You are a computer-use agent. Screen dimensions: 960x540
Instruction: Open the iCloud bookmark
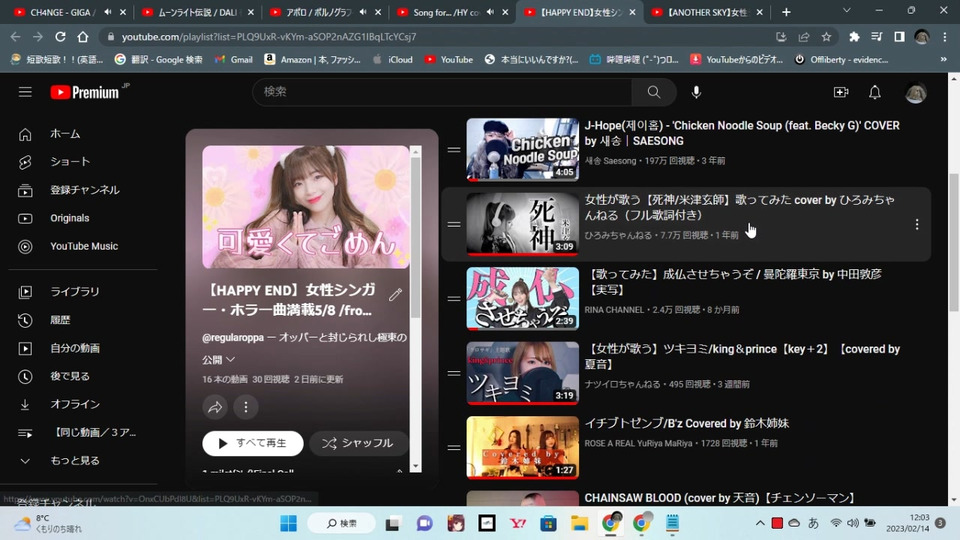pyautogui.click(x=392, y=59)
